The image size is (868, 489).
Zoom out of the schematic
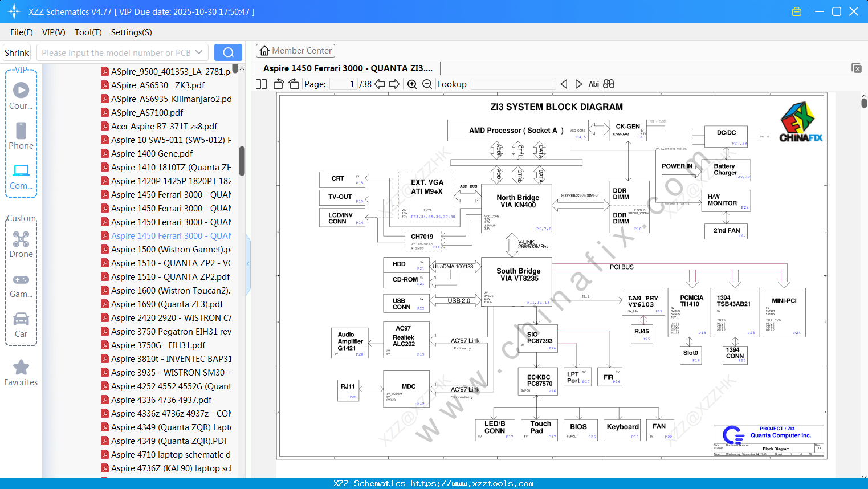(427, 84)
